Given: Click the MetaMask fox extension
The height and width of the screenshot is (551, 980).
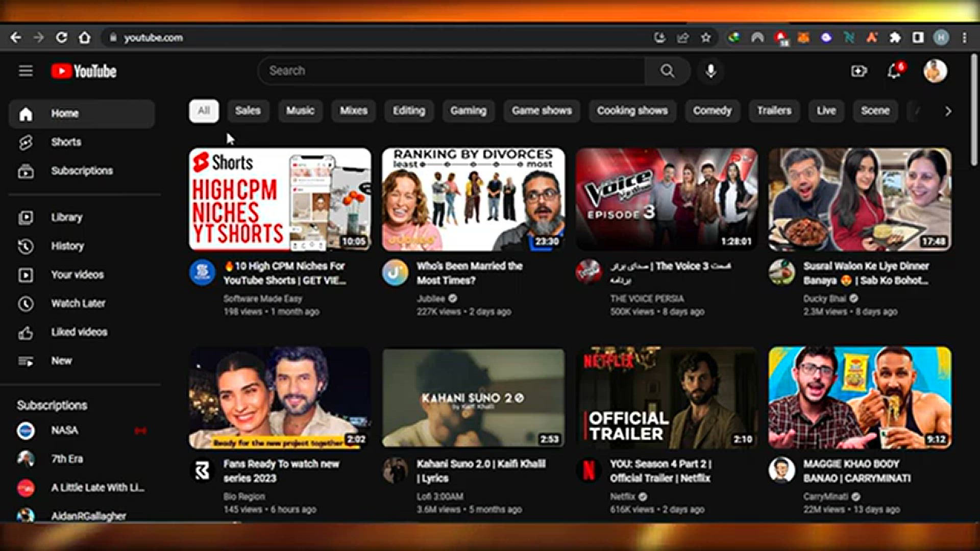Looking at the screenshot, I should click(x=803, y=37).
